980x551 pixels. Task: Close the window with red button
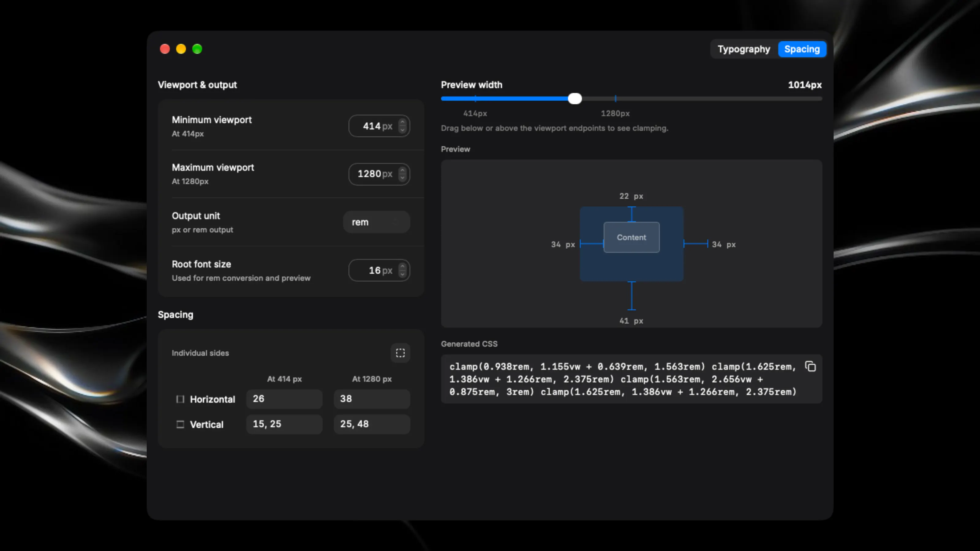click(x=165, y=49)
